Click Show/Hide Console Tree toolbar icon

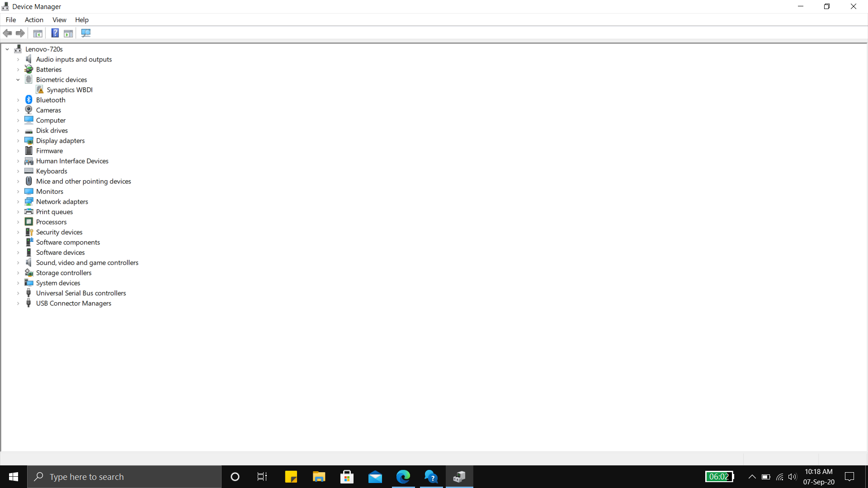coord(38,33)
